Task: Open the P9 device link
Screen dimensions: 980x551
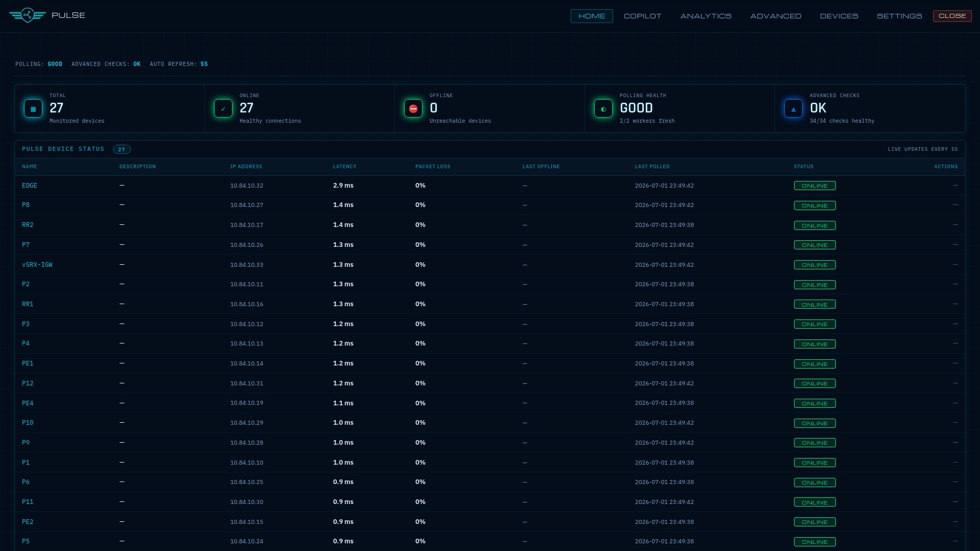Action: tap(26, 443)
